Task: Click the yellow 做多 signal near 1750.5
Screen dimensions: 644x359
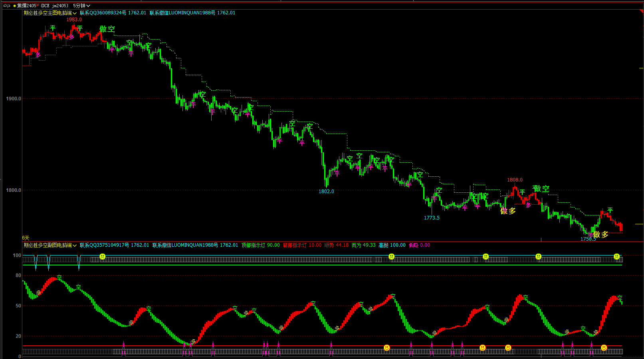Action: pyautogui.click(x=601, y=235)
